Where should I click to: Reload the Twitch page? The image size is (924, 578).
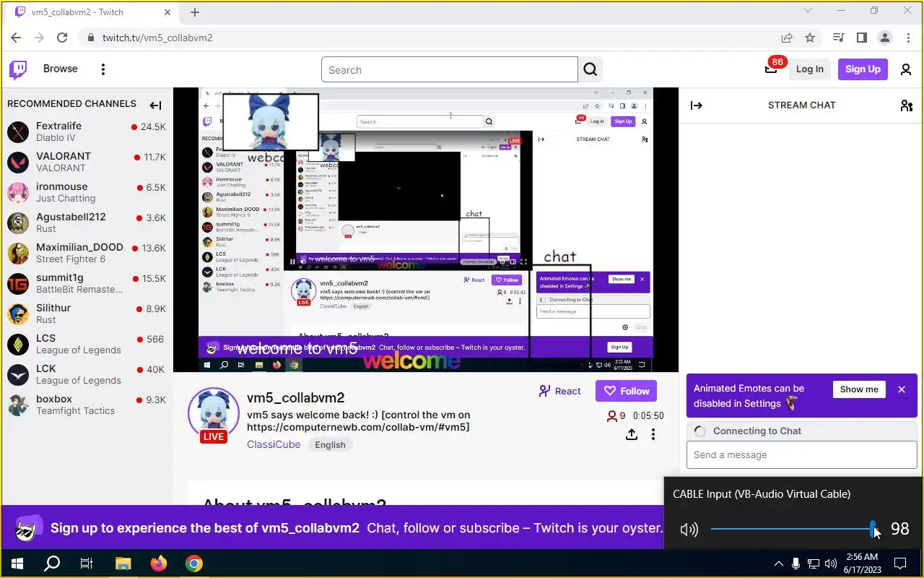(x=62, y=38)
